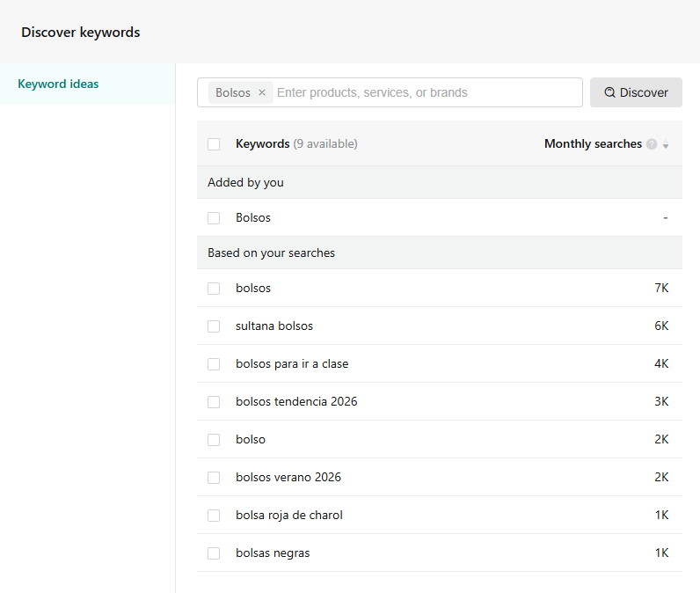This screenshot has height=593, width=700.
Task: Remove the Bolsos tag with its X icon
Action: point(262,92)
